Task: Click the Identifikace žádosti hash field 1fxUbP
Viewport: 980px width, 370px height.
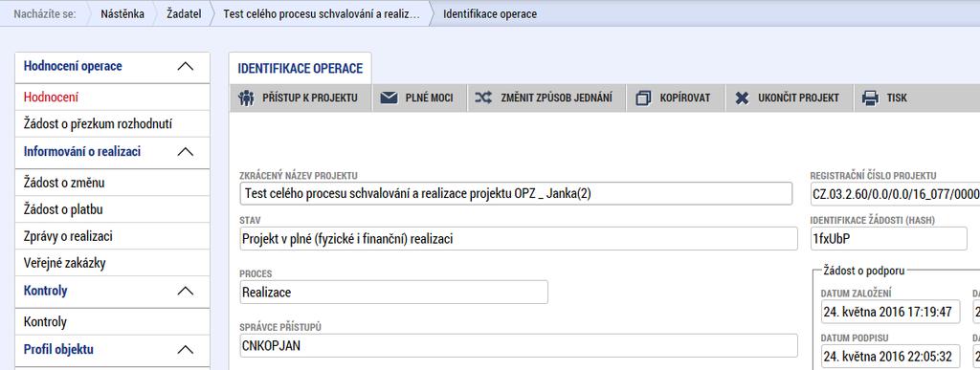Action: [x=888, y=239]
